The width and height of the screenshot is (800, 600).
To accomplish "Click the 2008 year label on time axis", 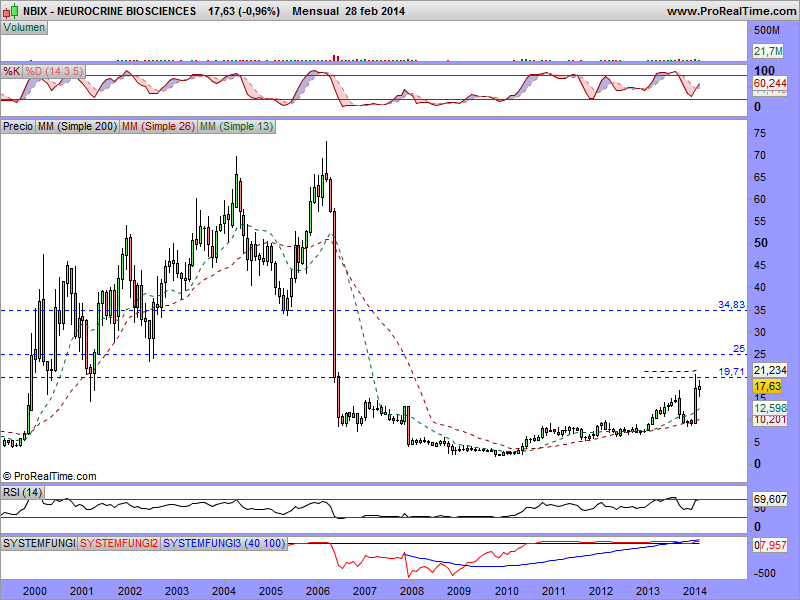I will pyautogui.click(x=412, y=591).
